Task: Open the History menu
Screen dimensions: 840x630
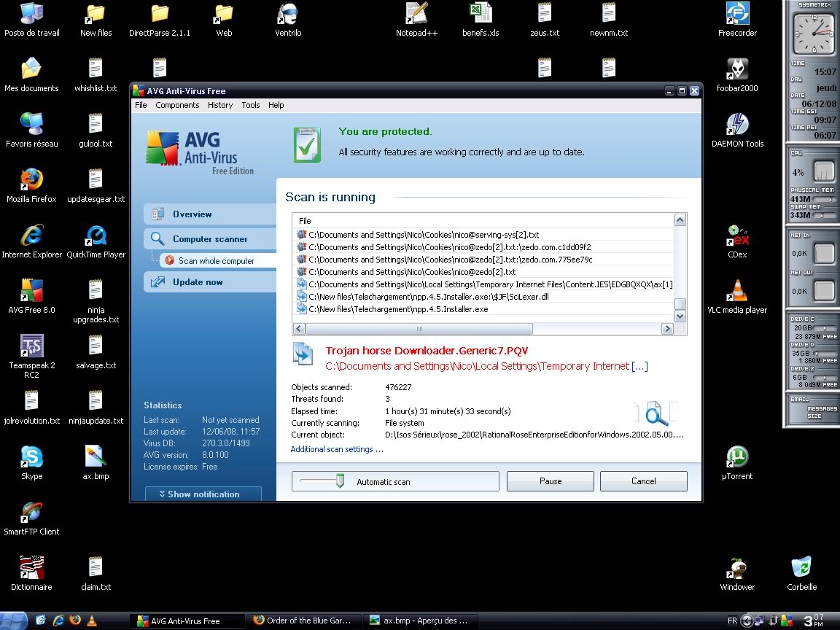Action: (x=220, y=105)
